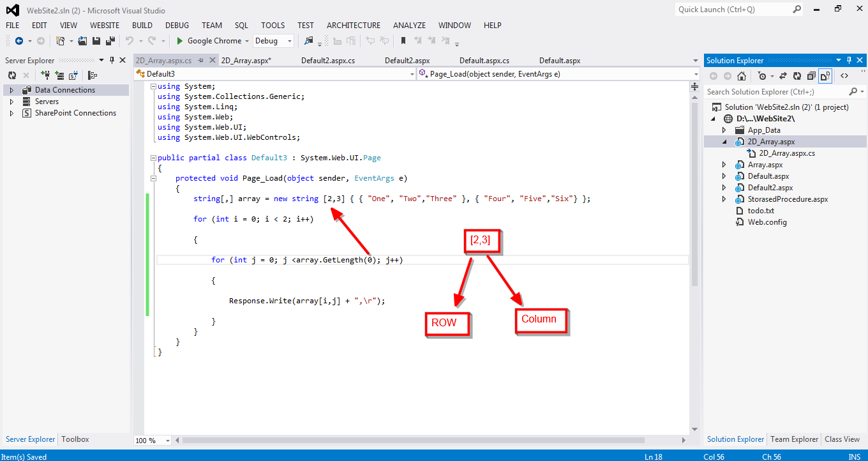Click the Refresh icon in Solution Explorer toolbar
This screenshot has width=868, height=461.
(797, 75)
